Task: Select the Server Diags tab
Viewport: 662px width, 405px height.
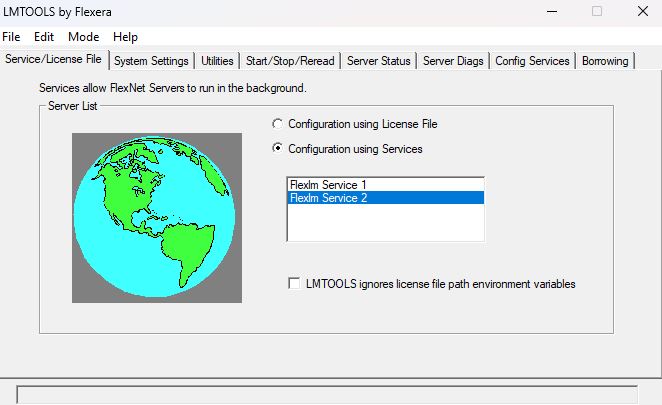Action: [453, 61]
